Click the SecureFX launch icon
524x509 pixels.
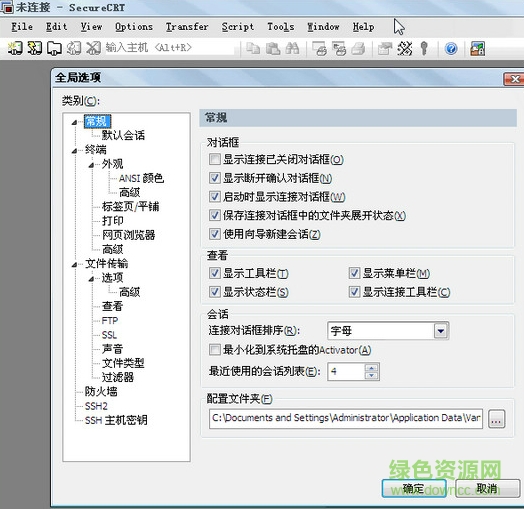(x=478, y=48)
